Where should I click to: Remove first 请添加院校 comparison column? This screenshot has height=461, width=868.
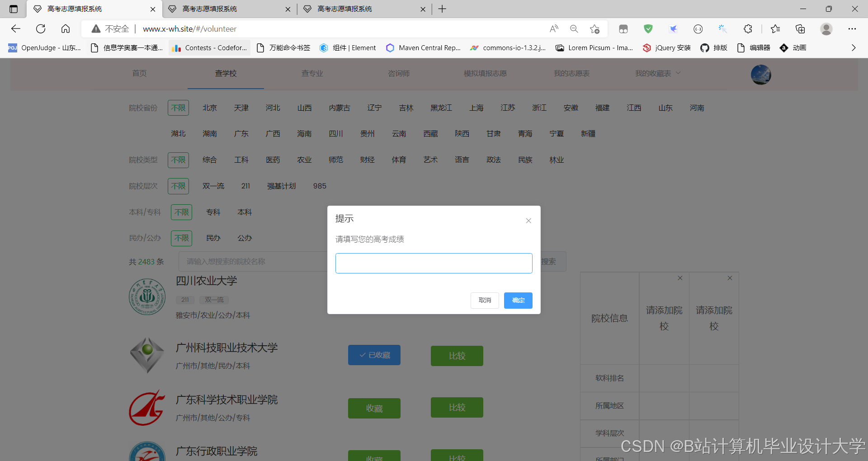(x=680, y=278)
